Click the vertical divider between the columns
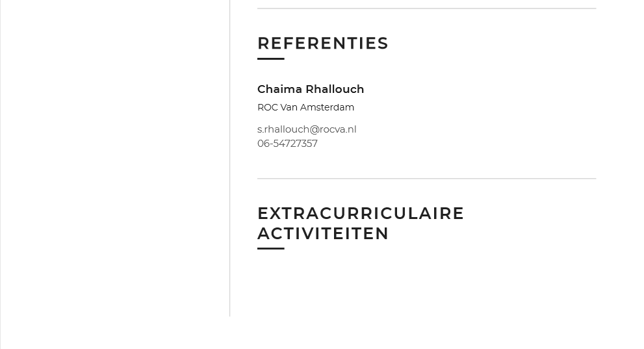Image resolution: width=644 pixels, height=349 pixels. (x=230, y=158)
